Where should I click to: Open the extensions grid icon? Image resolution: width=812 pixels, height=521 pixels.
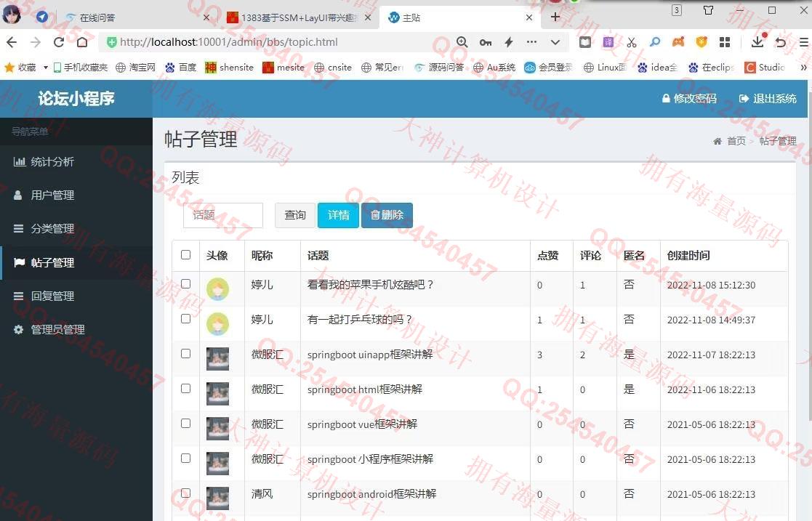click(725, 42)
